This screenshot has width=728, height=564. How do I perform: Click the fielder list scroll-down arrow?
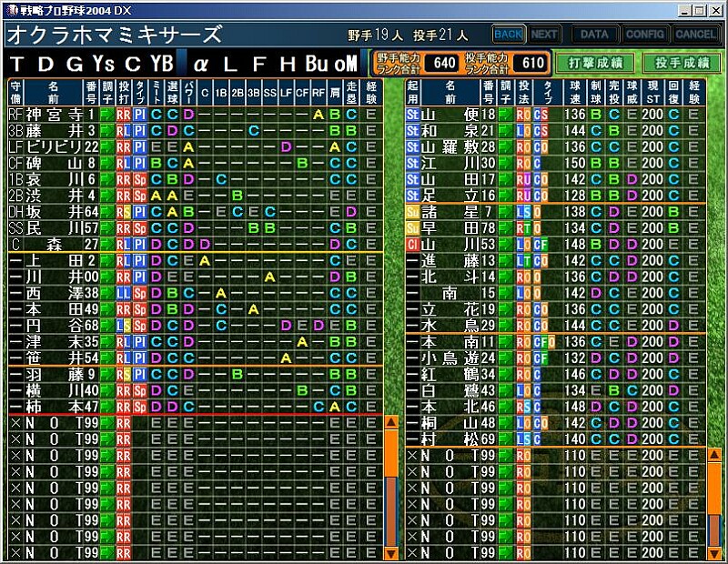(x=391, y=553)
